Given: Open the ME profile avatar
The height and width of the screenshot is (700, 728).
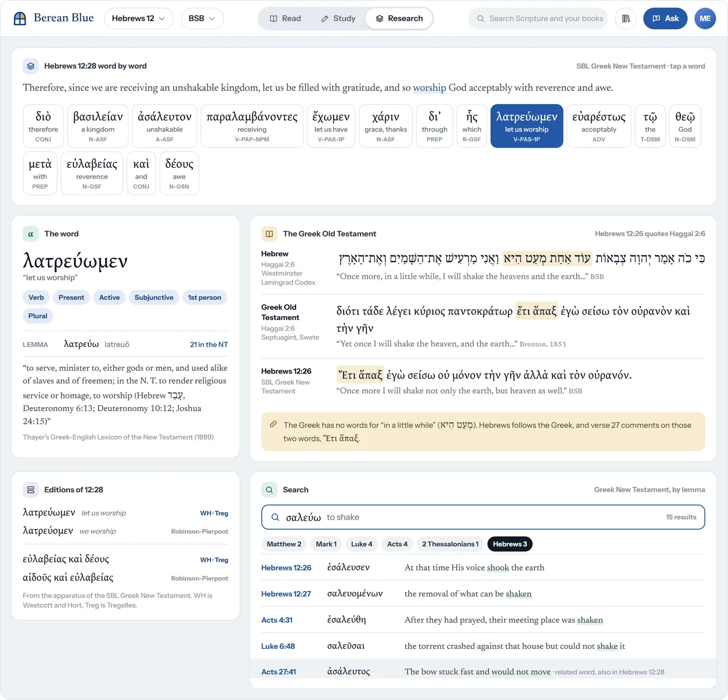Looking at the screenshot, I should pyautogui.click(x=705, y=19).
